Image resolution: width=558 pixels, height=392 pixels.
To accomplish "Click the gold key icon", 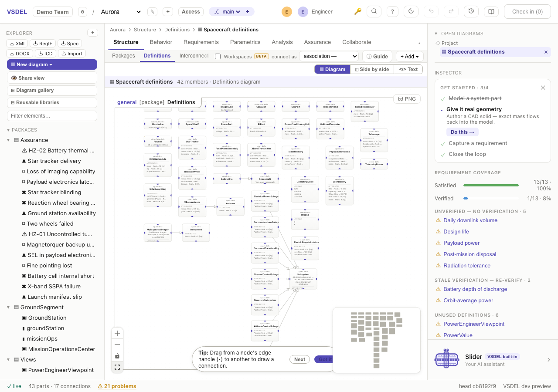I will tap(358, 12).
